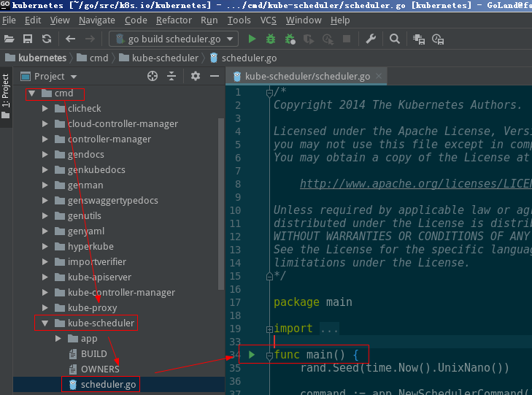Image resolution: width=532 pixels, height=395 pixels.
Task: Open the Navigate menu
Action: tap(97, 20)
